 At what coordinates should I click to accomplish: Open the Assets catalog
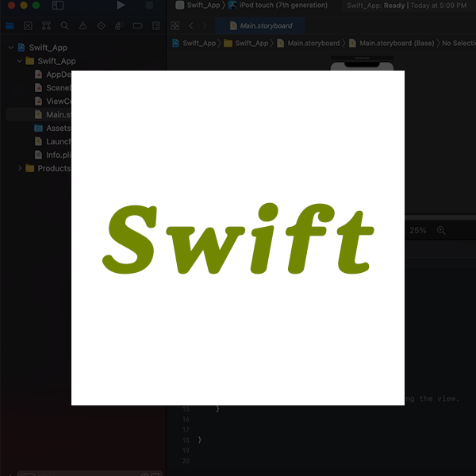coord(53,128)
